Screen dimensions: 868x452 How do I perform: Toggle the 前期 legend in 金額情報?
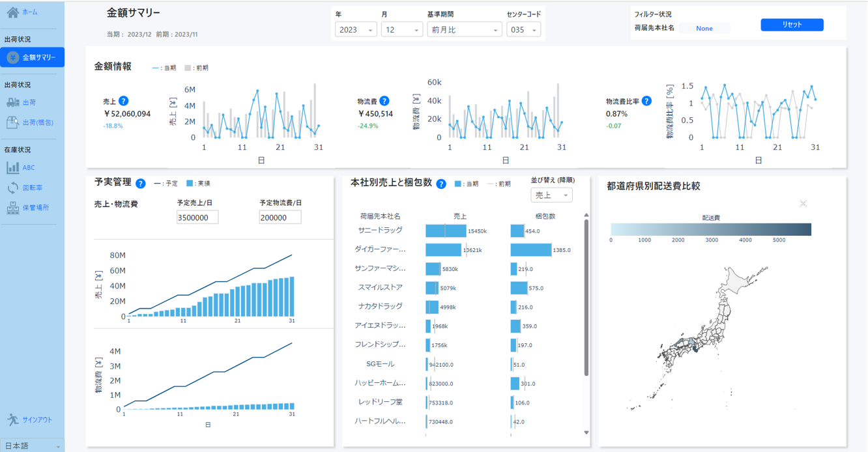pos(196,68)
